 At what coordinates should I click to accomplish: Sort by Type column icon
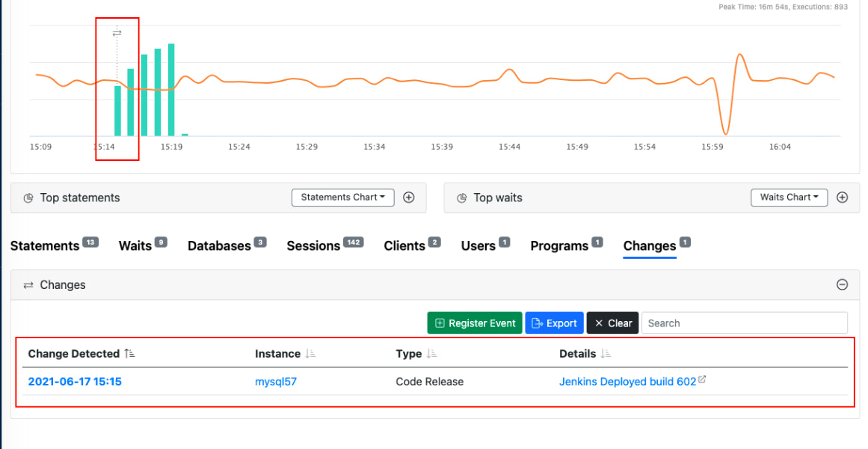pos(431,354)
